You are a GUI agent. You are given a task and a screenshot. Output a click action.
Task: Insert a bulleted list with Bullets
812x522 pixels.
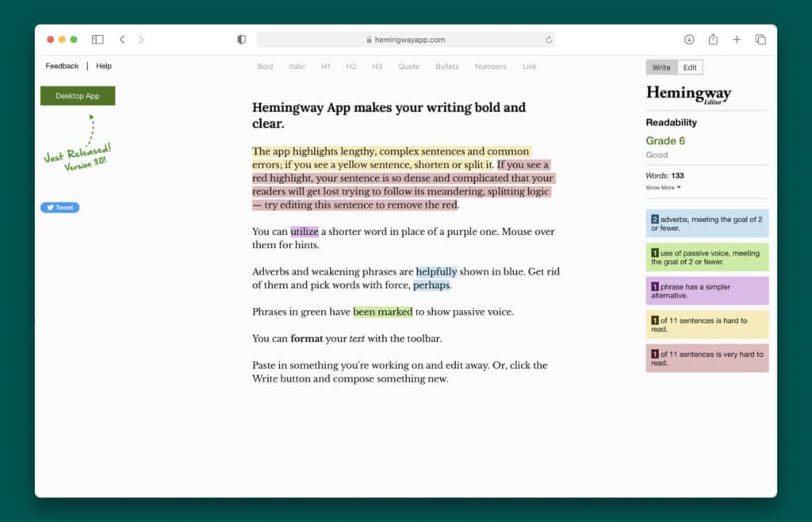(446, 67)
